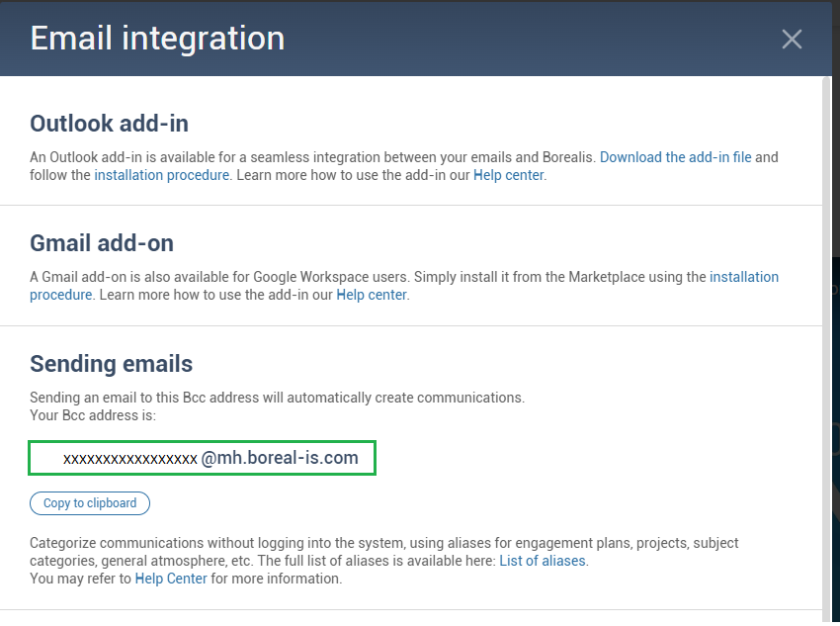Open the Gmail add-on installation procedure link
Viewport: 840px width, 626px height.
click(x=743, y=277)
